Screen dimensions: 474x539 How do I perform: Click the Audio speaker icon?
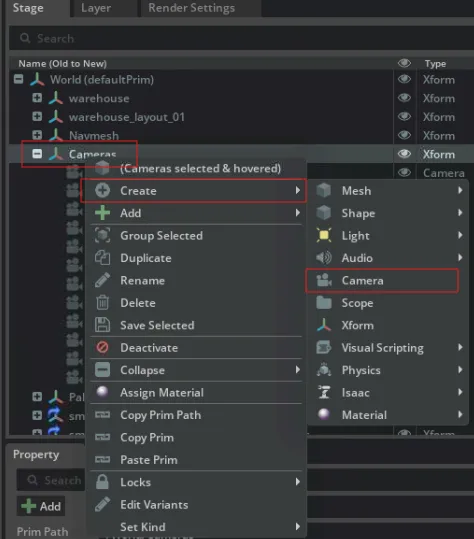coord(323,258)
